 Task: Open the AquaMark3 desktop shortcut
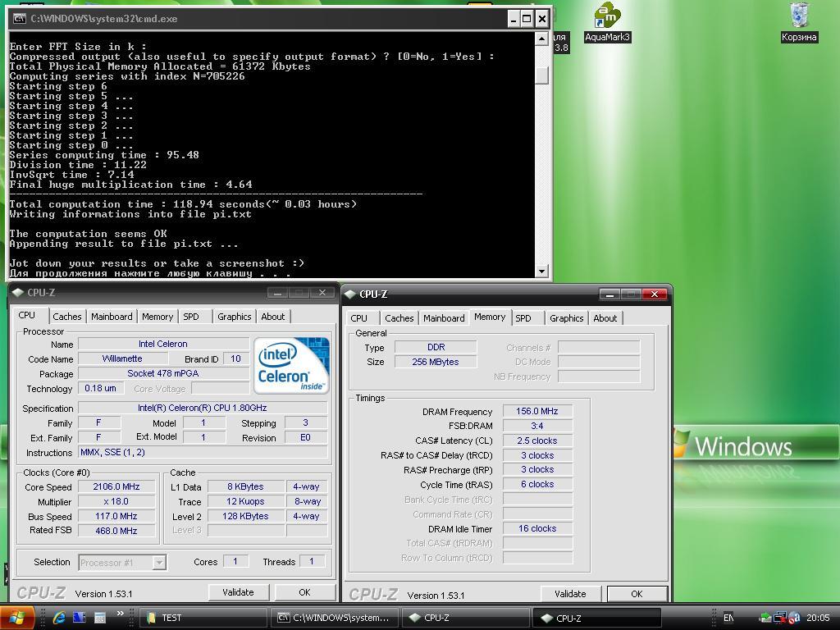[607, 22]
